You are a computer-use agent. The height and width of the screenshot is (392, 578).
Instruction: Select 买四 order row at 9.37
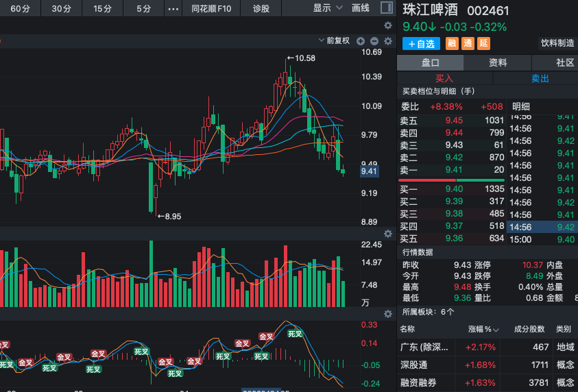point(452,226)
